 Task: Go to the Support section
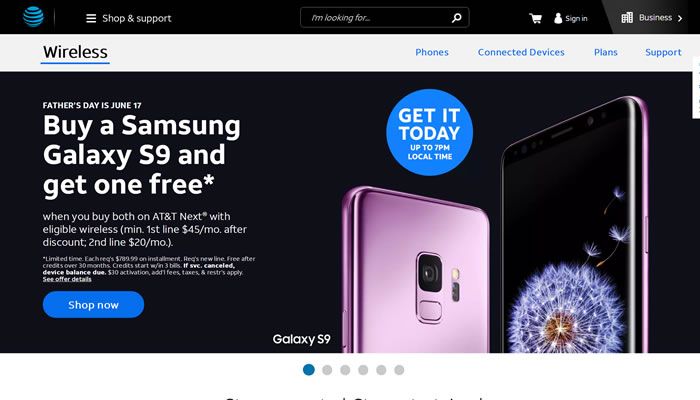point(663,53)
